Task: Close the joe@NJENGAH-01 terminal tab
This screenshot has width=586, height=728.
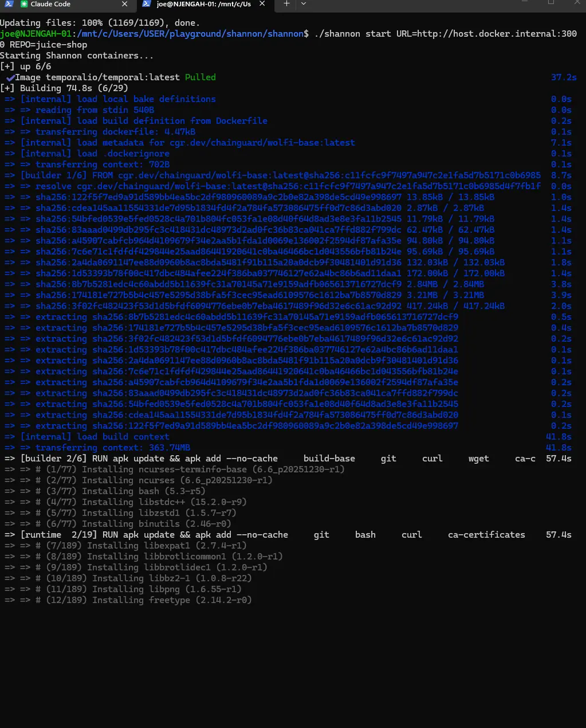Action: 262,3
